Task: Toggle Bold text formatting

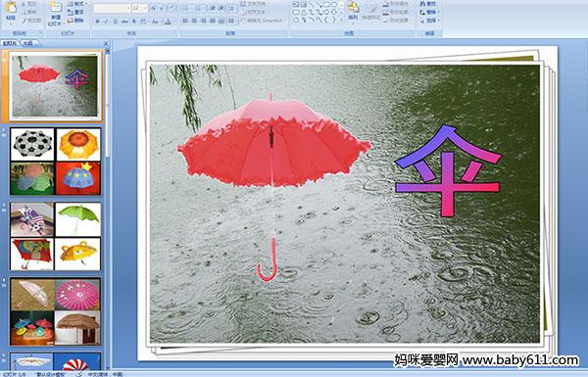Action: [x=97, y=22]
